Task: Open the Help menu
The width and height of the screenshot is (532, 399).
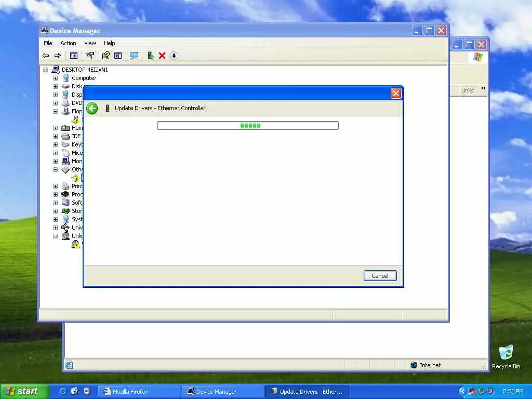Action: pos(109,43)
